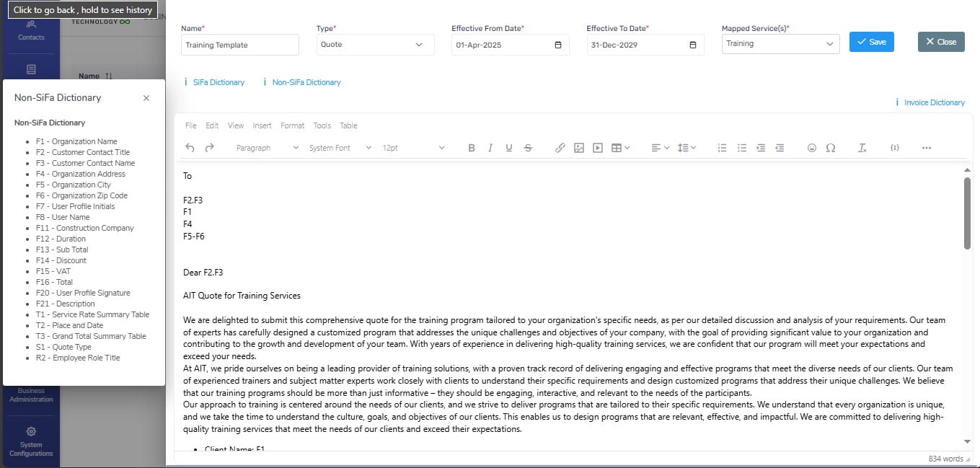Insert a link using the link icon
980x468 pixels.
tap(560, 148)
